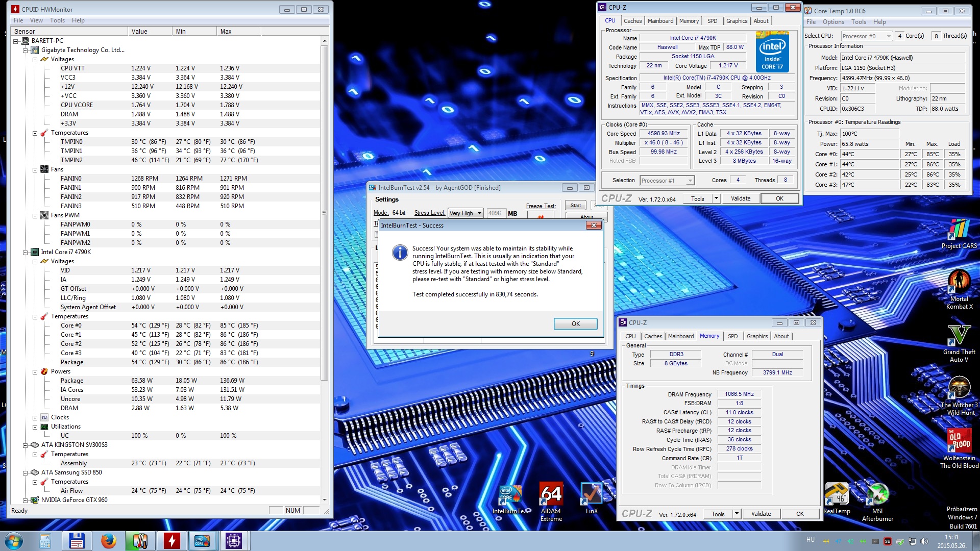Click the Intel inside Core i7 logo in CPU-Z

(x=772, y=52)
